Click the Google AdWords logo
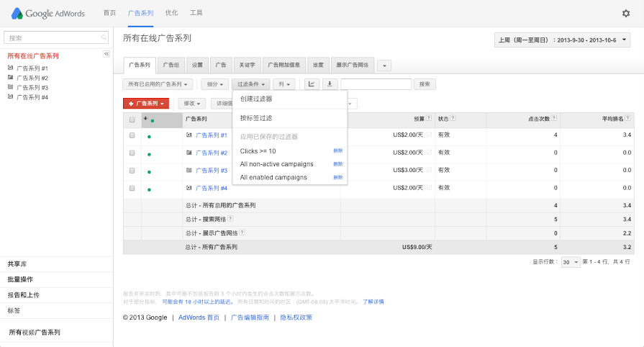Screen dimensions: 644x347 [x=47, y=13]
